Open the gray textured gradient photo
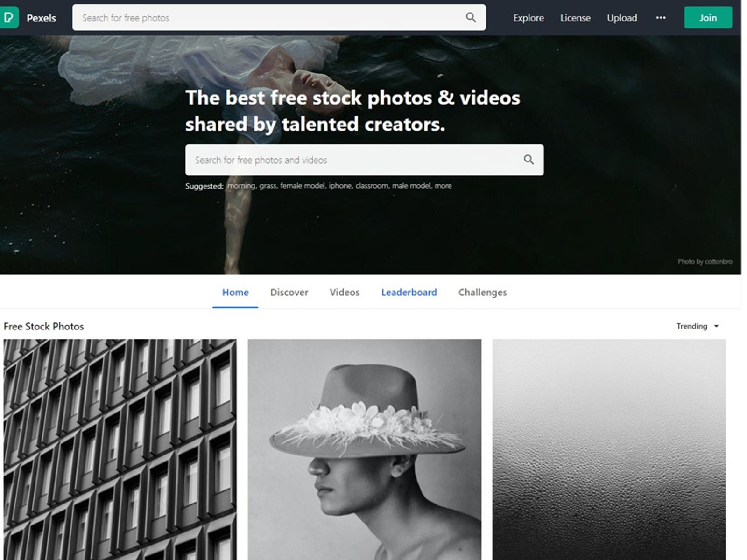Screen dimensions: 747x560 (x=609, y=449)
